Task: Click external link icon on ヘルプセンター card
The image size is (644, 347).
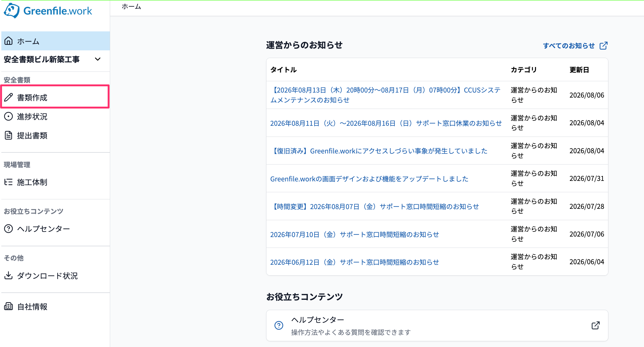Action: coord(596,325)
